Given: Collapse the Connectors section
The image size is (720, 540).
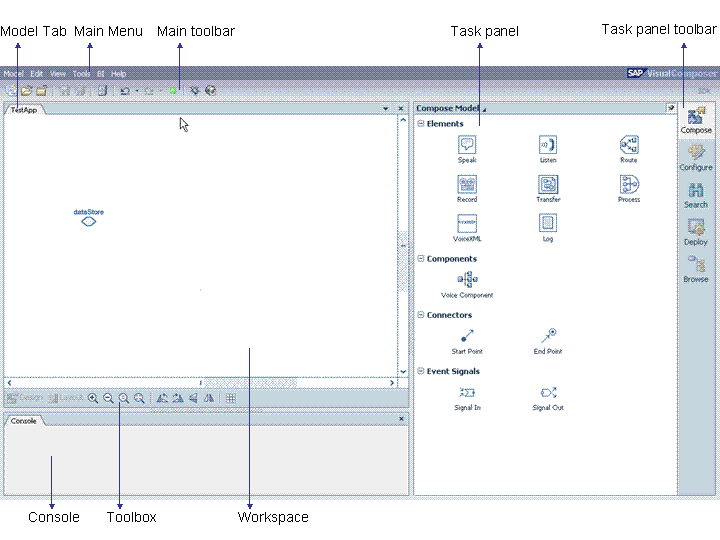Looking at the screenshot, I should (421, 315).
